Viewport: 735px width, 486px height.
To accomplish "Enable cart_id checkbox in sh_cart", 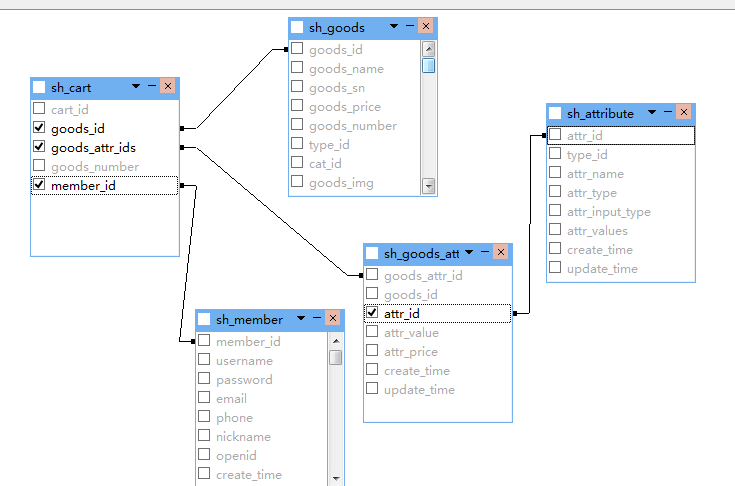I will point(39,109).
